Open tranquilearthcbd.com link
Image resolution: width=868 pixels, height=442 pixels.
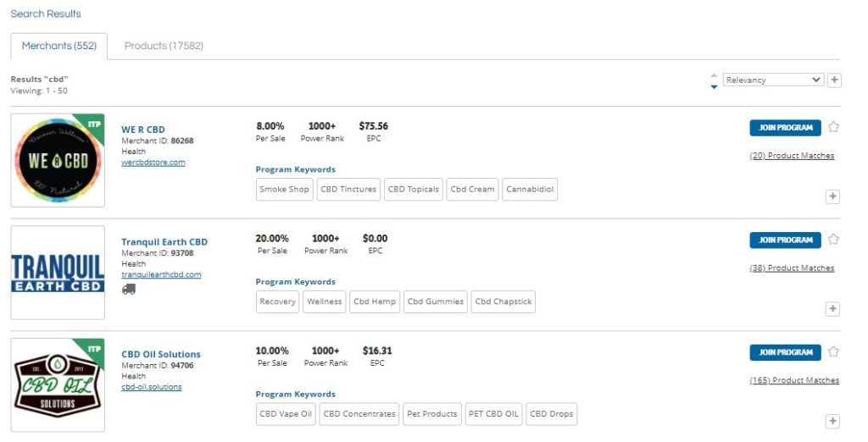click(161, 274)
